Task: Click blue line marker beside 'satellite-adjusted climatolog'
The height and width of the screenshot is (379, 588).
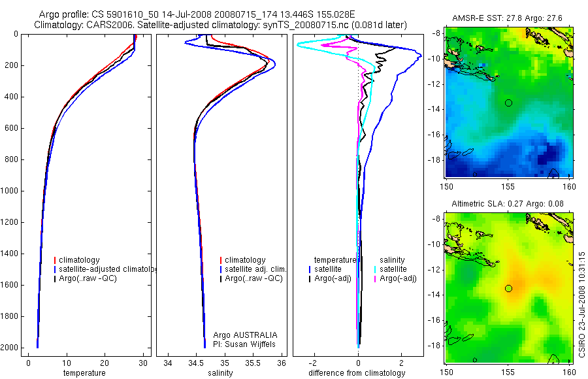Action: [x=55, y=269]
